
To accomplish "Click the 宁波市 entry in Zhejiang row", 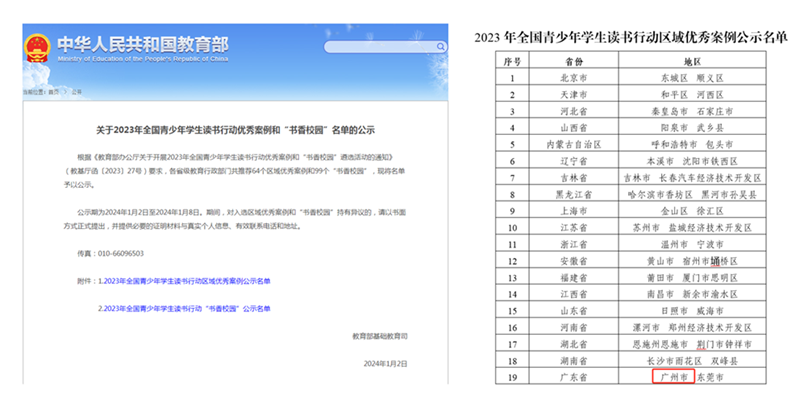I will (710, 244).
